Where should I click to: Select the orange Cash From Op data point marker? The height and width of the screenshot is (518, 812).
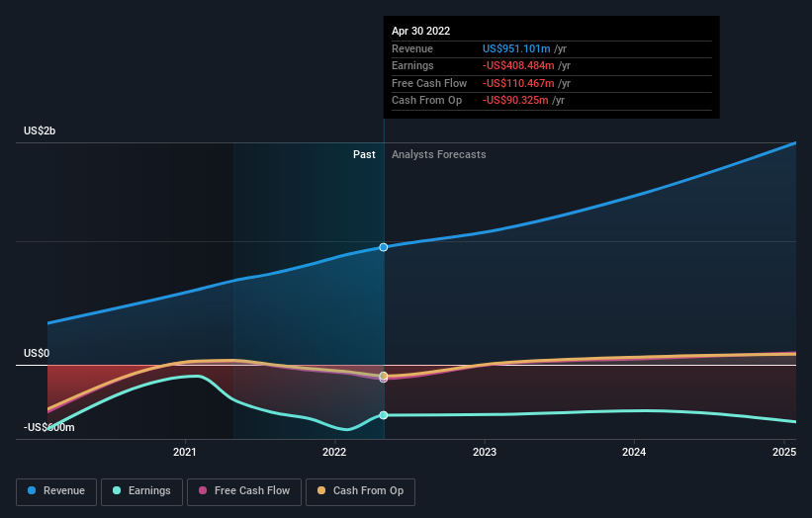click(x=383, y=376)
